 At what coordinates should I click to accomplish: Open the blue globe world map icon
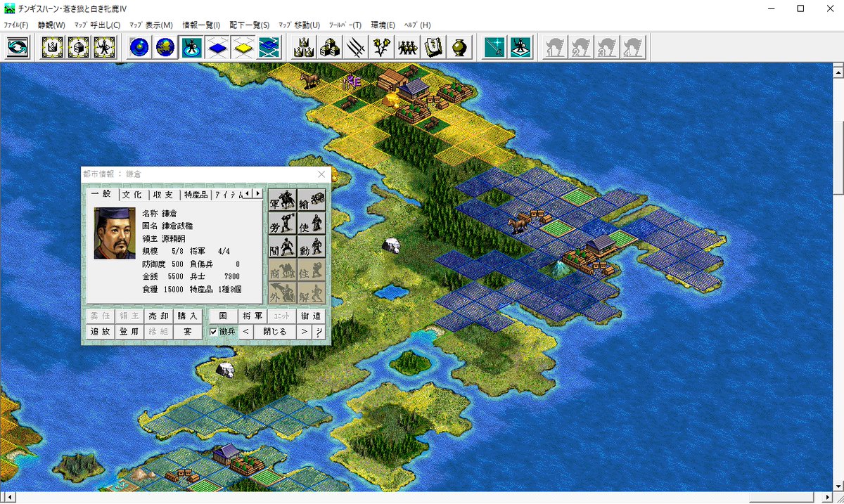click(x=139, y=47)
